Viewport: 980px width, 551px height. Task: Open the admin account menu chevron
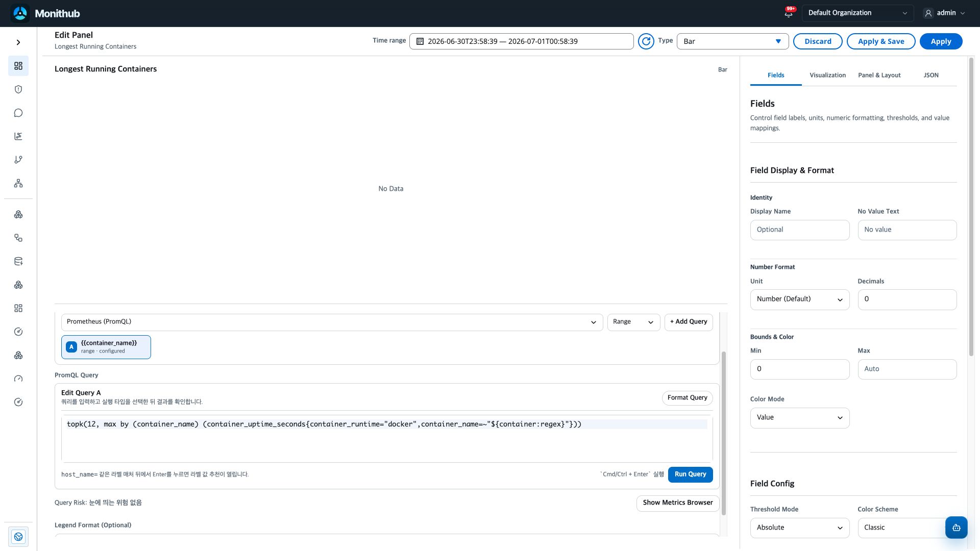963,13
